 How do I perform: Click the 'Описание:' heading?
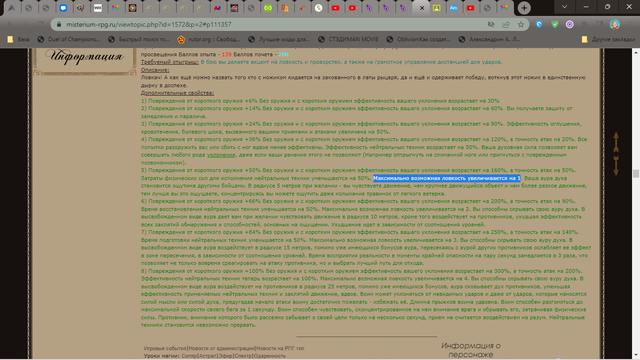tap(155, 70)
